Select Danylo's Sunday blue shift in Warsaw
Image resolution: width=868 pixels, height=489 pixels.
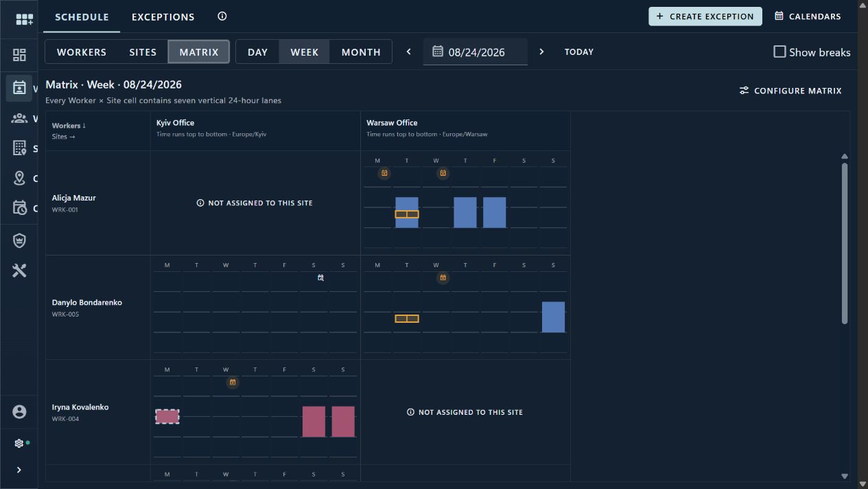tap(553, 317)
